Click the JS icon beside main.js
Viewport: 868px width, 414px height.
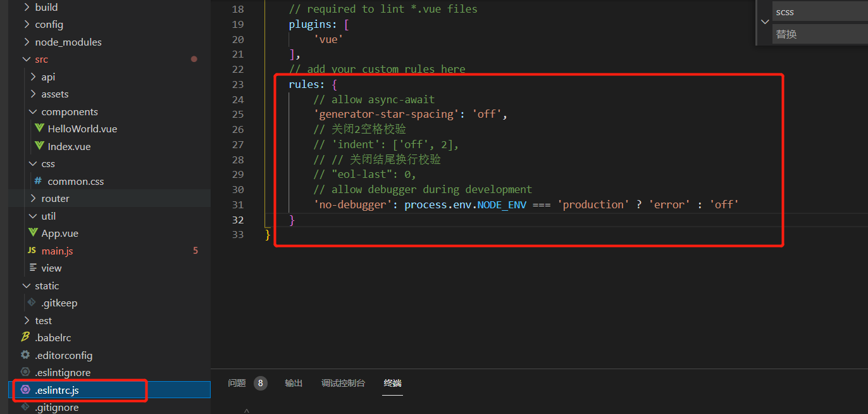click(32, 251)
